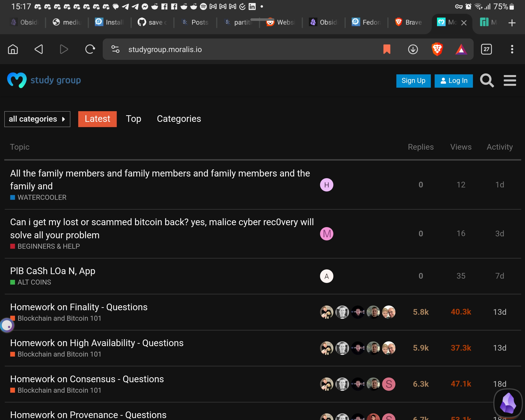This screenshot has width=525, height=420.
Task: Open browser three-dot overflow menu
Action: [512, 49]
